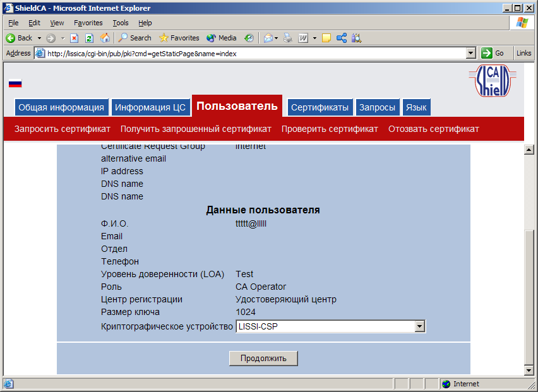
Task: Click the Russian flag icon
Action: pyautogui.click(x=15, y=83)
